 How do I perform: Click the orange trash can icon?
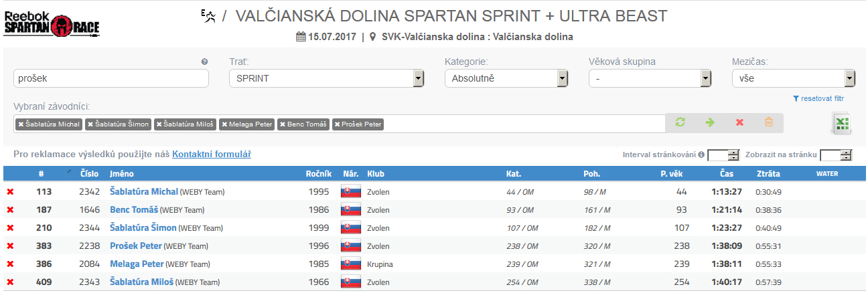(769, 122)
